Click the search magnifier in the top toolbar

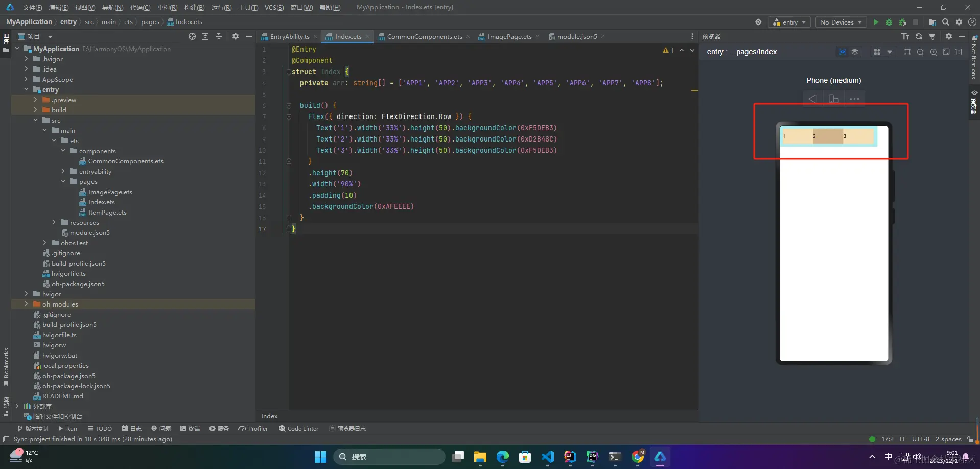946,22
